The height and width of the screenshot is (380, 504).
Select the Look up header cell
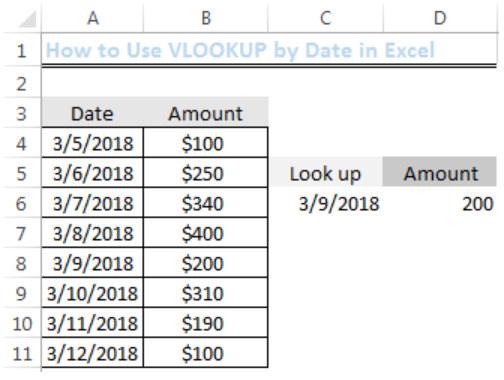(x=325, y=173)
